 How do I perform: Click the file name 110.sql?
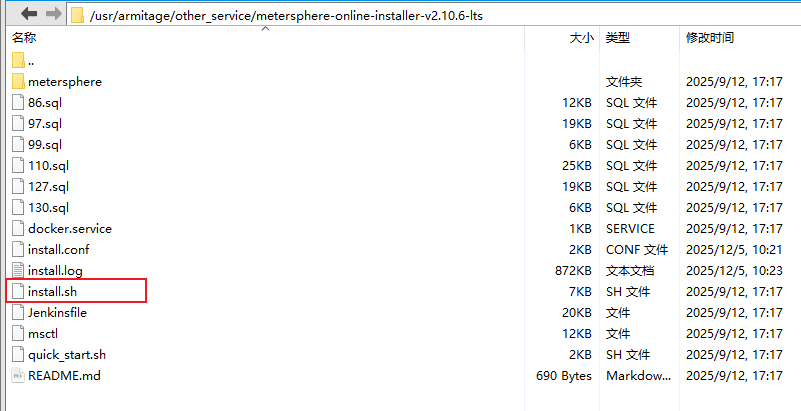[x=49, y=165]
